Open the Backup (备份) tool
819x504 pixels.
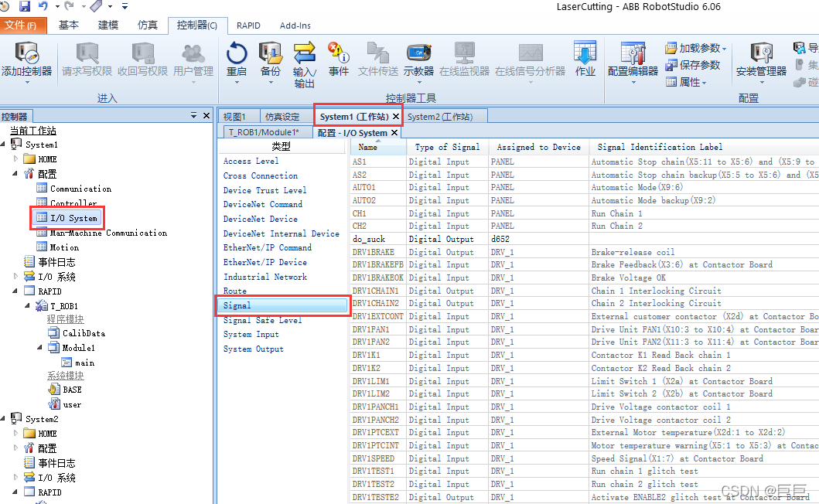(271, 53)
